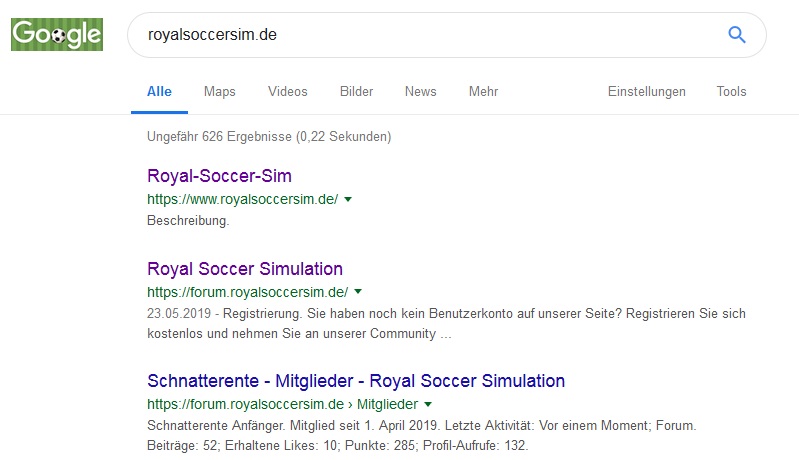Click the https://forum.royalsoccersim.de/ green URL
Screen dimensions: 799x460
(x=248, y=292)
